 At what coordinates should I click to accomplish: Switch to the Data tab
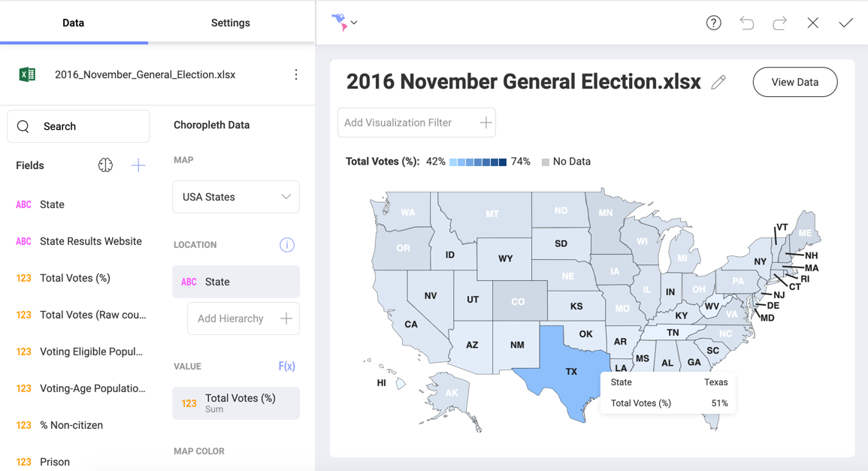pyautogui.click(x=73, y=23)
